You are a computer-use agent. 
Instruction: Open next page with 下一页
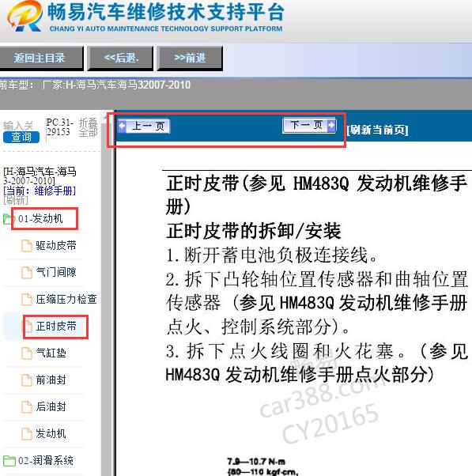309,125
